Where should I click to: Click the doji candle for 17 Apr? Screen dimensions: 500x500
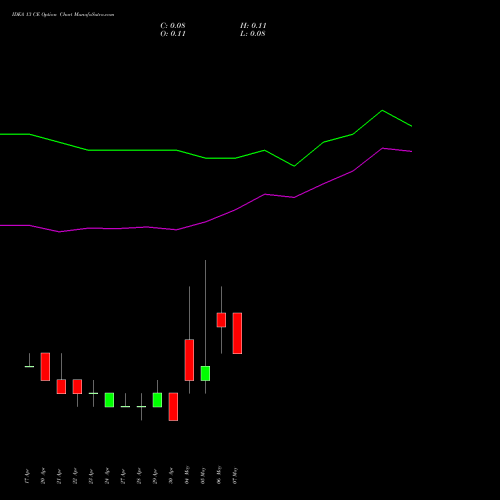point(29,366)
